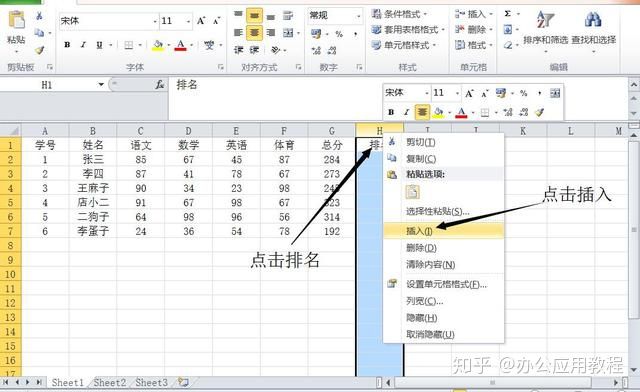Click the ribbon text orientation icon
This screenshot has width=640, height=392.
[276, 50]
